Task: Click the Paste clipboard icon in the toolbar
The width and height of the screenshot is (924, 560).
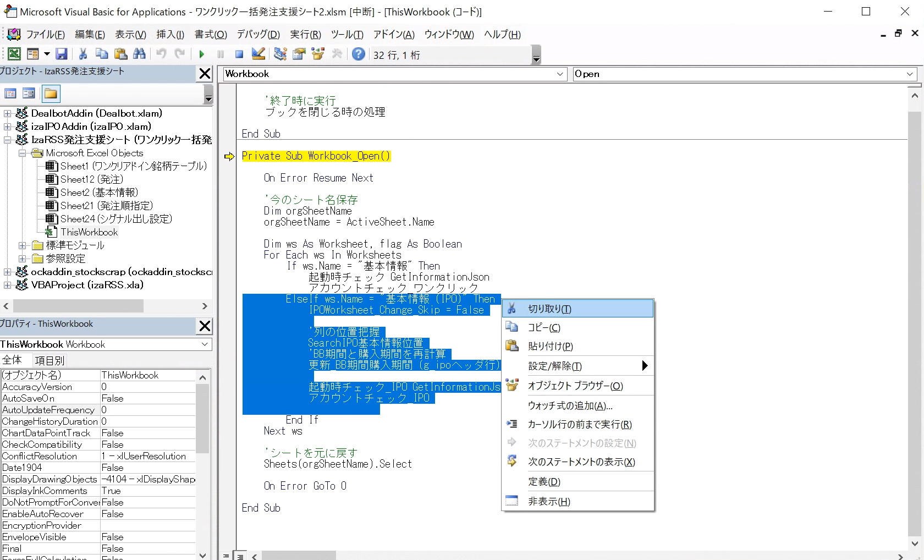Action: coord(120,54)
